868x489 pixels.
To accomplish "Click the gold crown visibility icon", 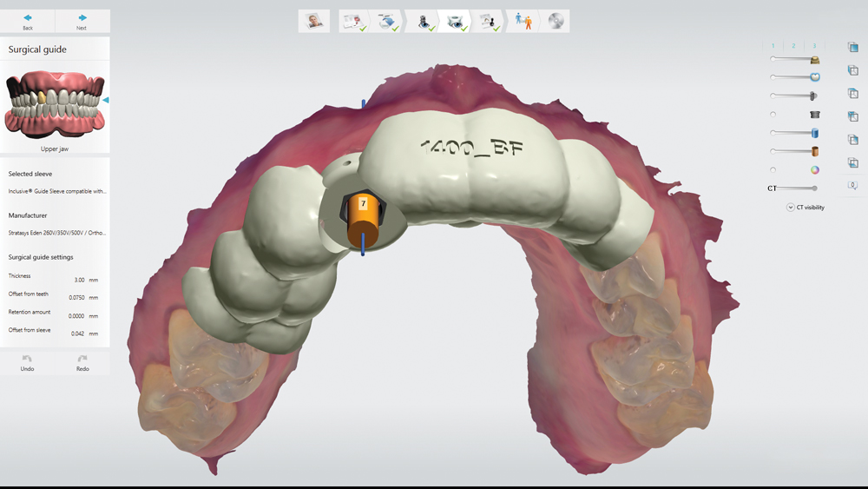I will (x=815, y=60).
